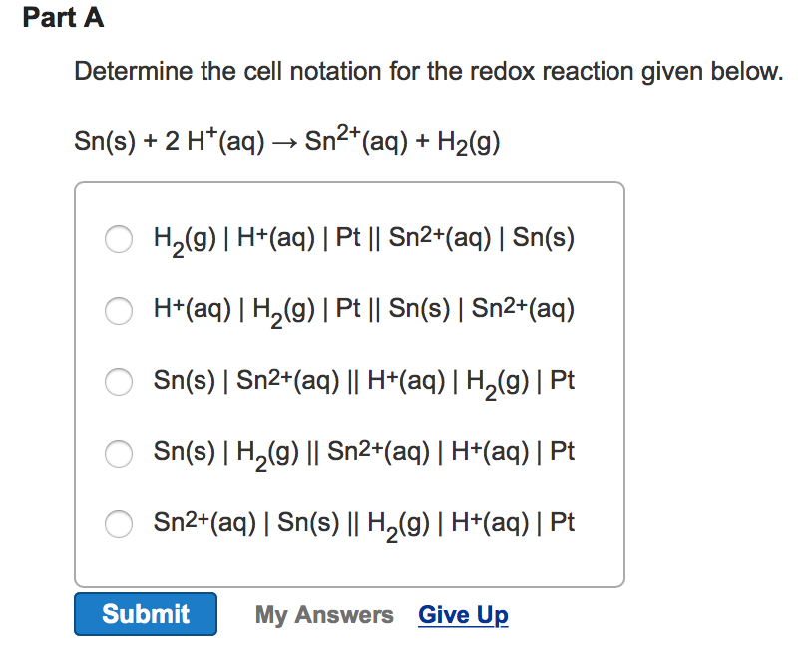This screenshot has height=652, width=812.
Task: Click answer text starting with 'H+(aq) | H2(g)'
Action: pyautogui.click(x=363, y=310)
